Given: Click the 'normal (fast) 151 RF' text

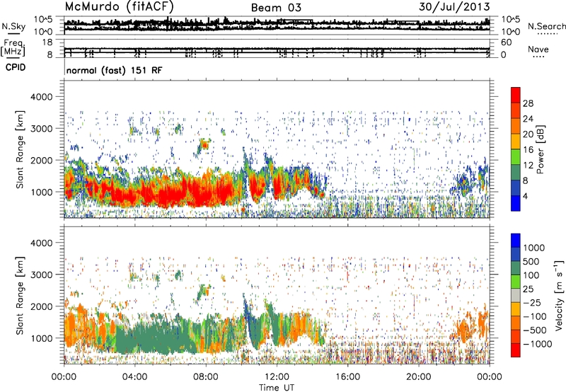Looking at the screenshot, I should [x=114, y=70].
